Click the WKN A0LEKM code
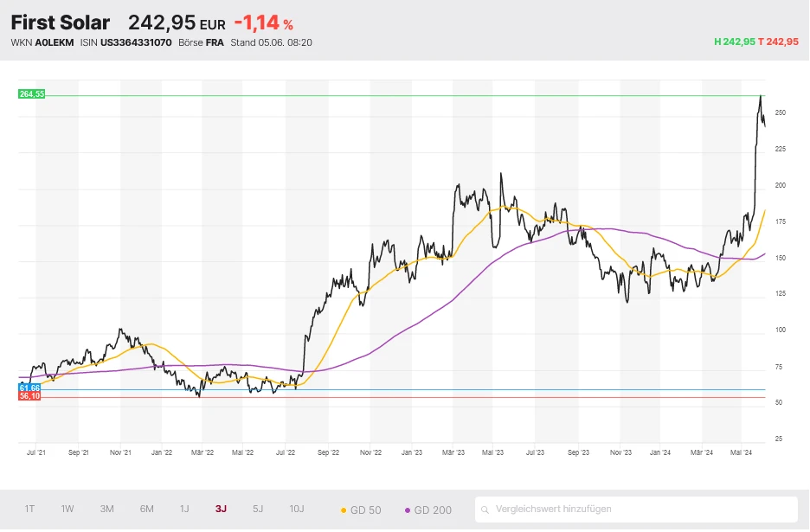This screenshot has height=532, width=810. pos(54,42)
